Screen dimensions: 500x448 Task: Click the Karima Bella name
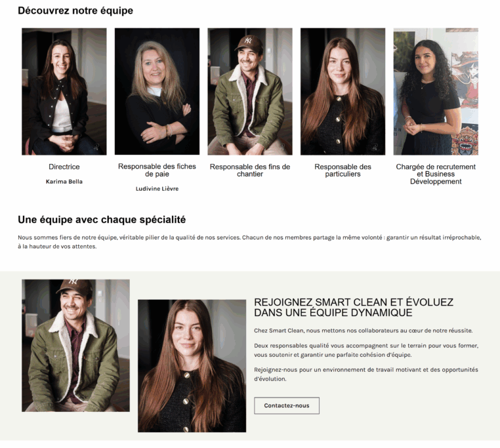click(x=64, y=182)
